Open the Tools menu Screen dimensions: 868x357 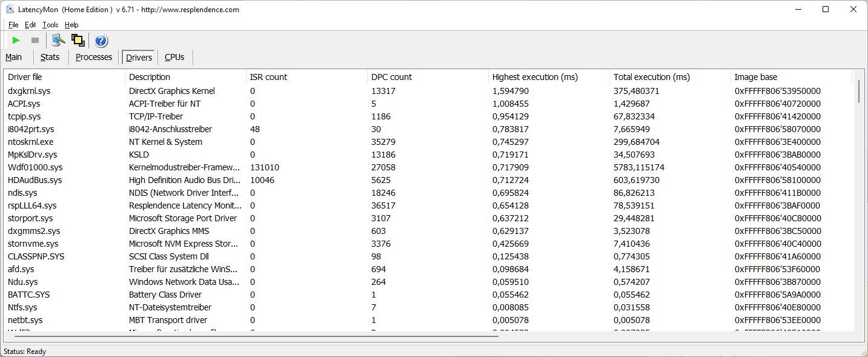[x=50, y=25]
